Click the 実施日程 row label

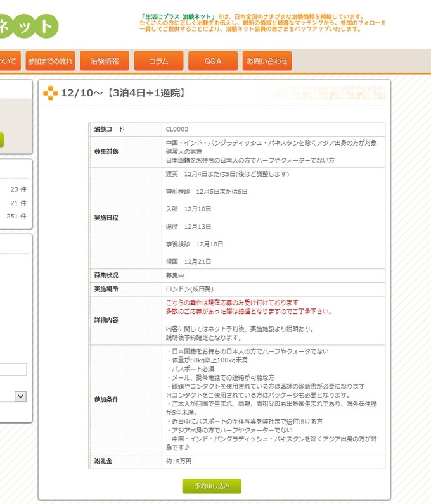[106, 218]
